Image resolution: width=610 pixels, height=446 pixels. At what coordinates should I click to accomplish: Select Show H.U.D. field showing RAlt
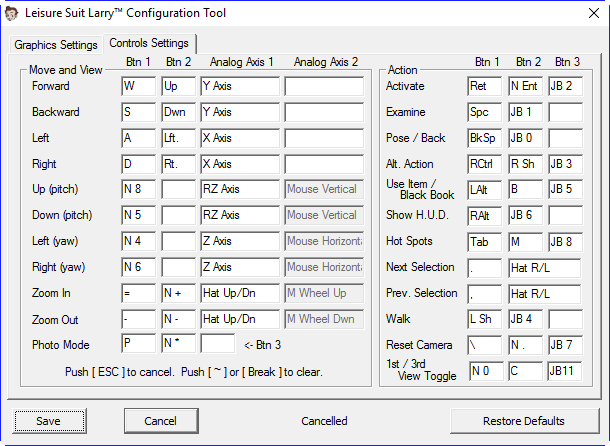[x=484, y=215]
